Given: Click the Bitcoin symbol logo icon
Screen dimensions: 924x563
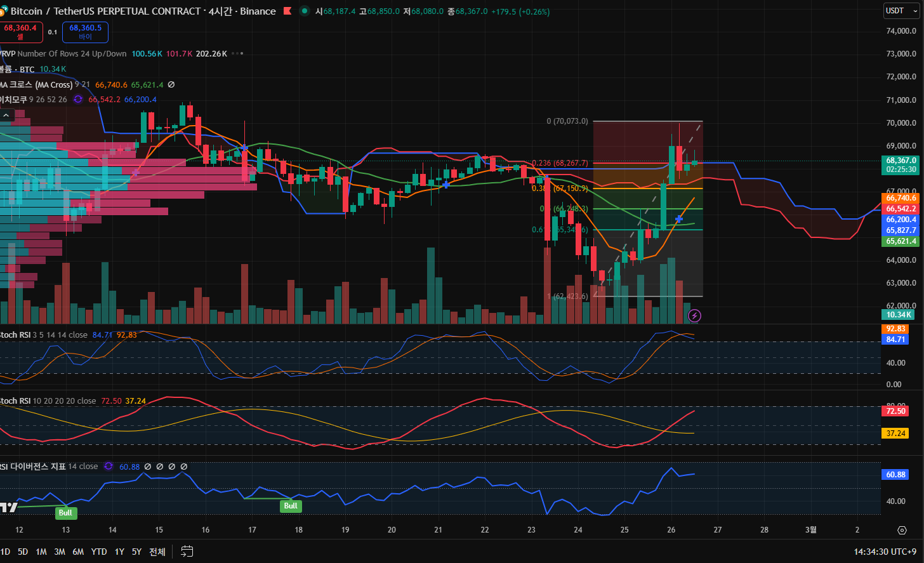Looking at the screenshot, I should [x=3, y=11].
